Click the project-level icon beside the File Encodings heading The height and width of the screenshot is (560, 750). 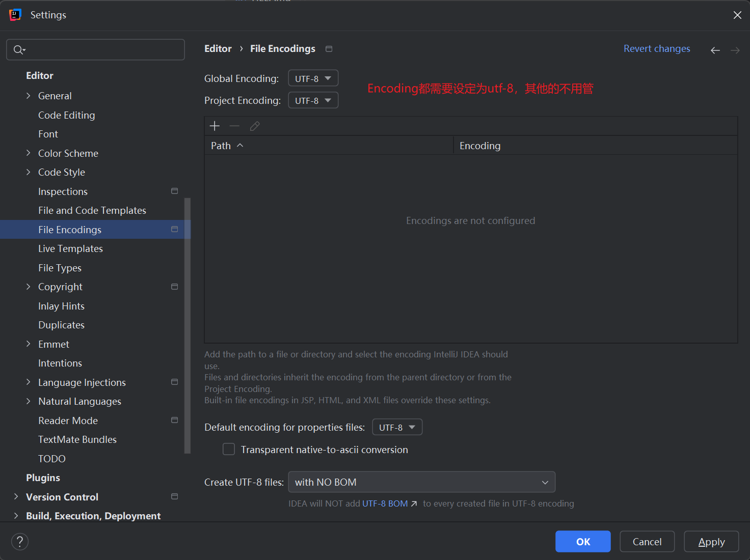(x=329, y=49)
